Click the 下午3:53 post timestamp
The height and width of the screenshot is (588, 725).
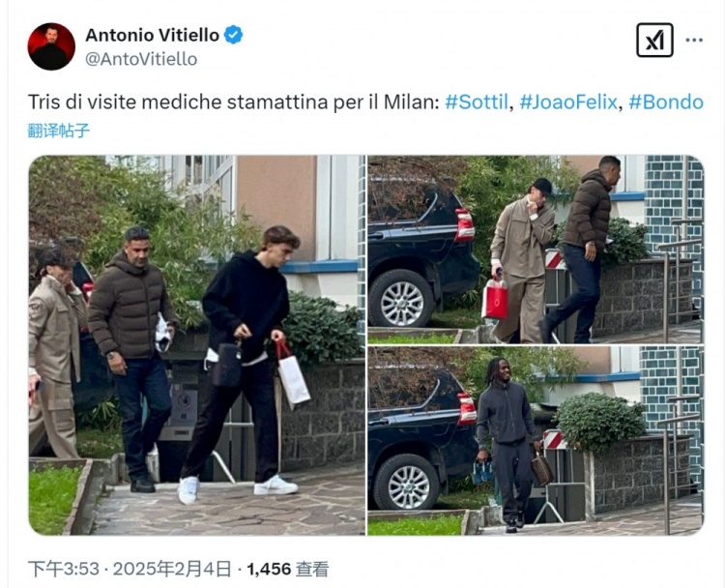64,569
